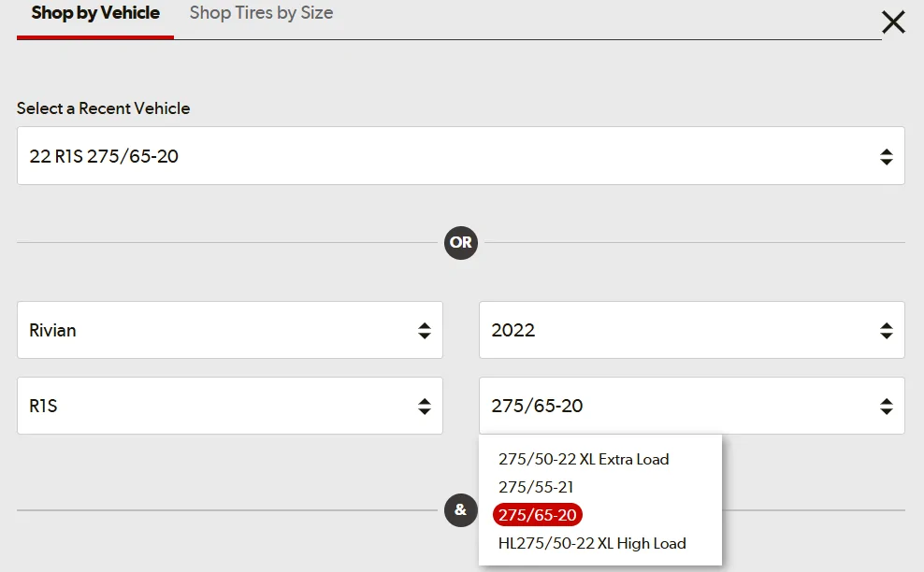Close the vehicle selector with X icon
The height and width of the screenshot is (572, 924).
pos(893,22)
